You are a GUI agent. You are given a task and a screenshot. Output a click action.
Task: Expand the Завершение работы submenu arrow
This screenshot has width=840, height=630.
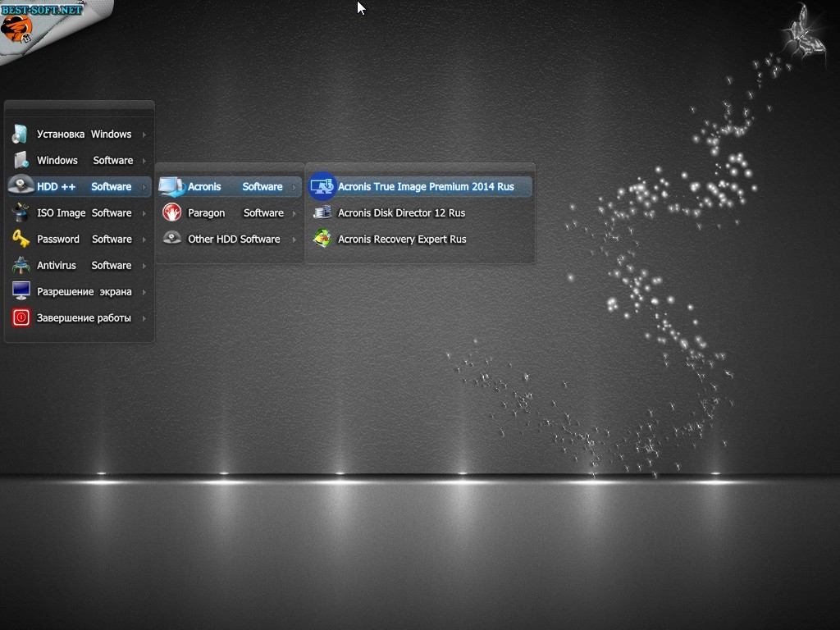click(x=144, y=318)
